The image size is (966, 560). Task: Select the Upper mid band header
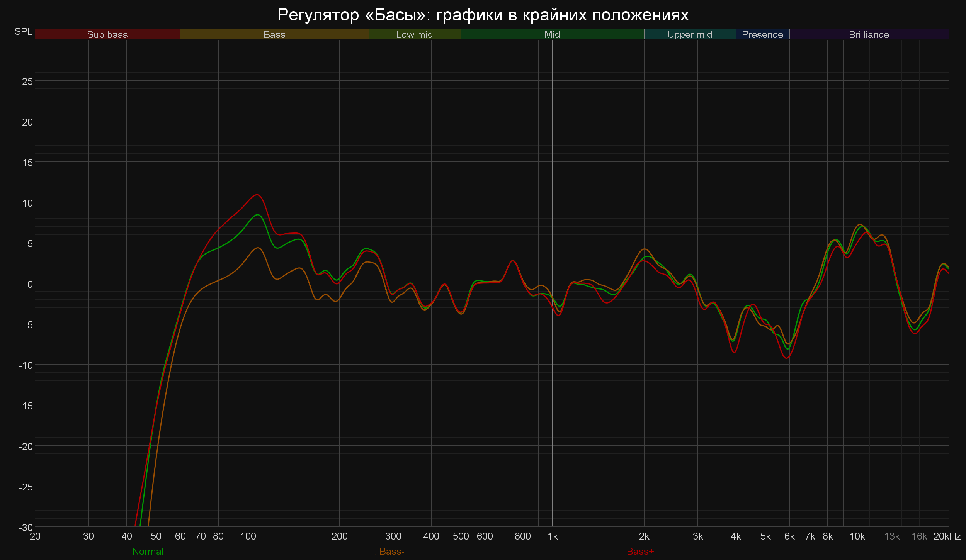(x=690, y=34)
